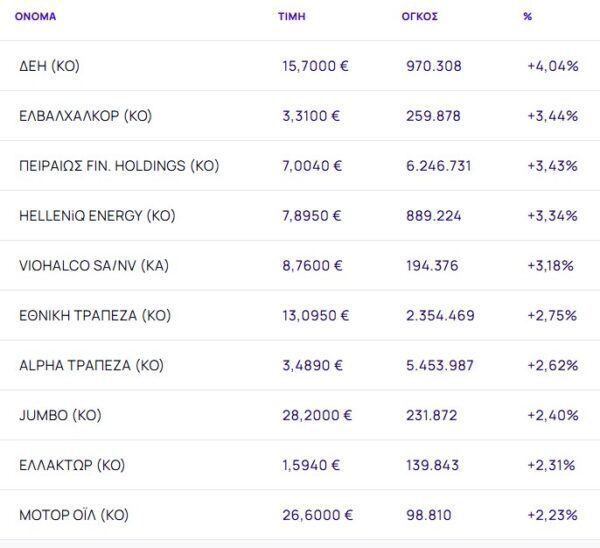The image size is (600, 548).
Task: Click HELLENiQ ENERGY (ΚΟ) row name
Action: (x=96, y=216)
